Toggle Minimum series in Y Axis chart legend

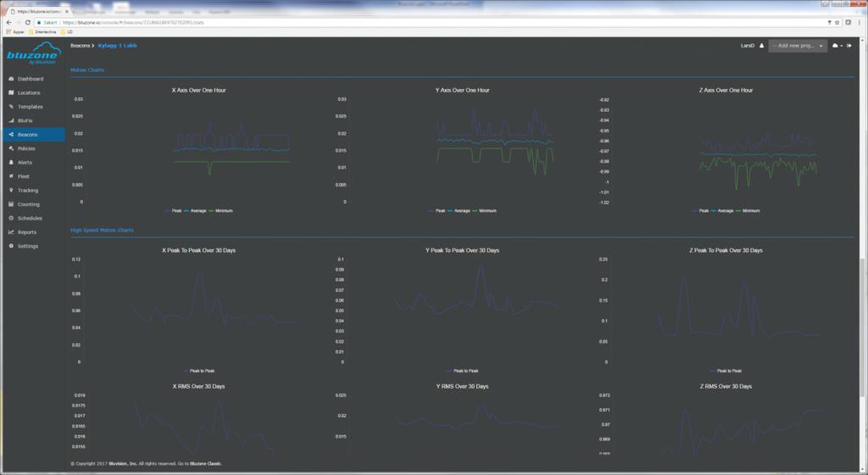[484, 210]
